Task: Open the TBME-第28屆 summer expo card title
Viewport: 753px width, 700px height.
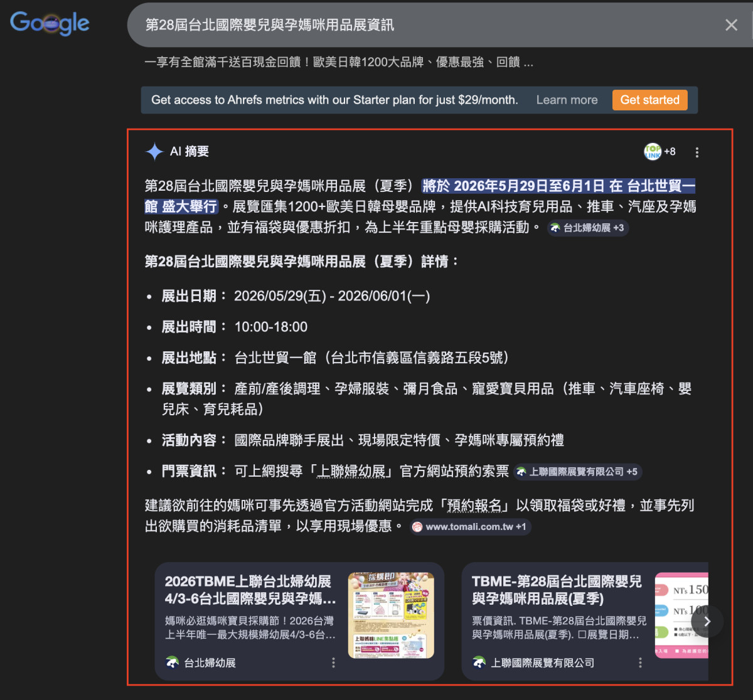Action: (x=557, y=590)
